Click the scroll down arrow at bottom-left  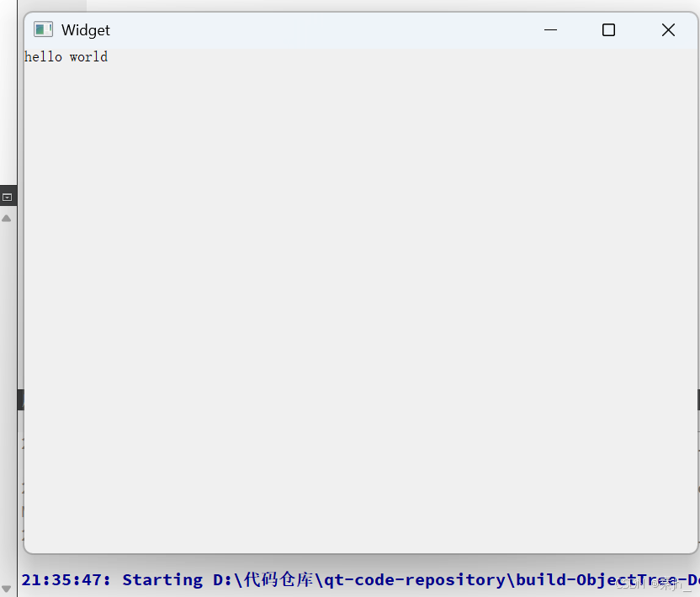tap(6, 589)
